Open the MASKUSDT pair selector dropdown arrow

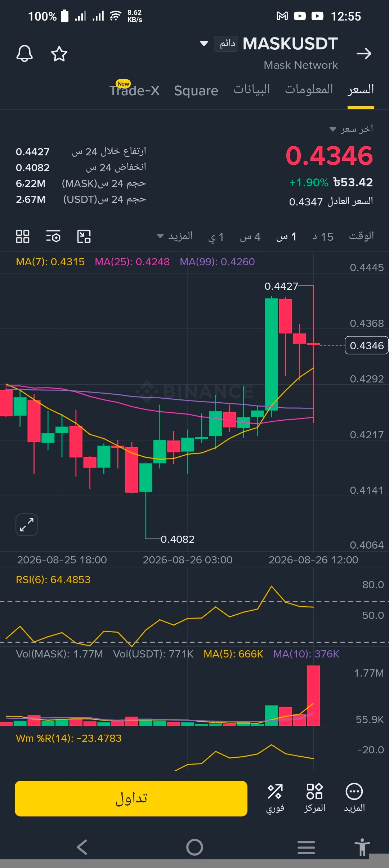tap(204, 44)
